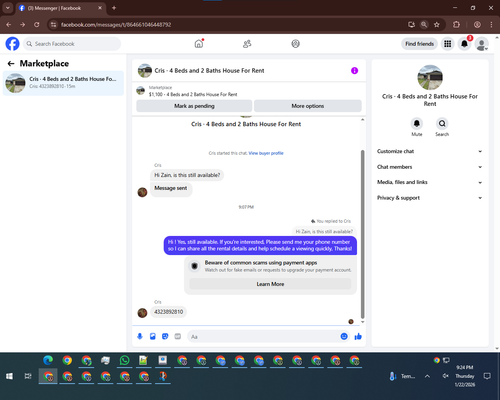Open the notifications bell
500x400 pixels.
tap(464, 44)
